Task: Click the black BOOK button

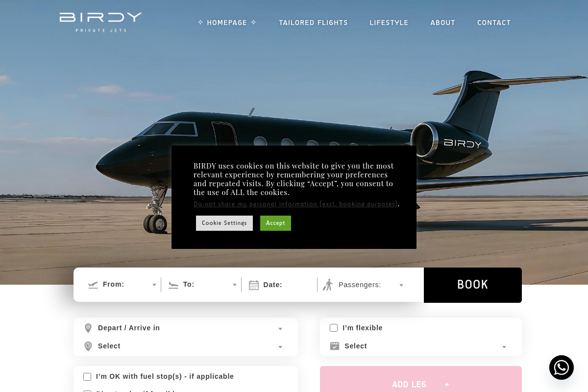Action: tap(473, 285)
